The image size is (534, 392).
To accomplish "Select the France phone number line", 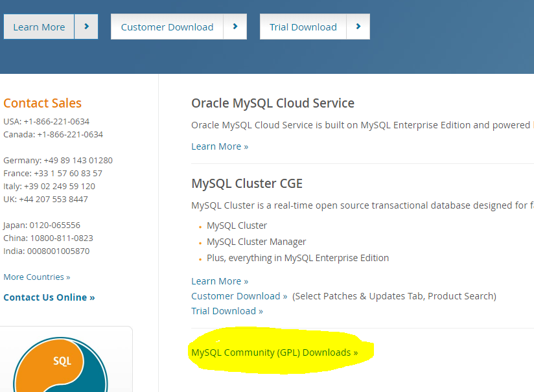I will (x=52, y=174).
